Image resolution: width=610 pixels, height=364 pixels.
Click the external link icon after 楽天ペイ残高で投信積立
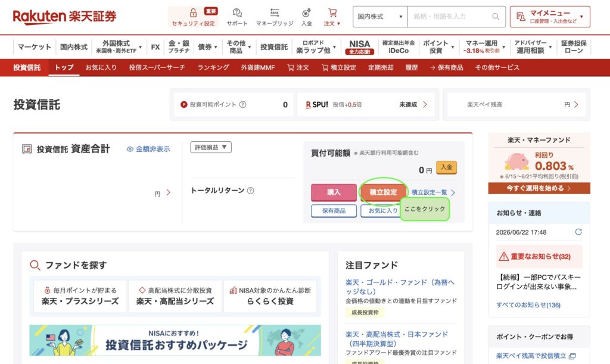pyautogui.click(x=572, y=356)
